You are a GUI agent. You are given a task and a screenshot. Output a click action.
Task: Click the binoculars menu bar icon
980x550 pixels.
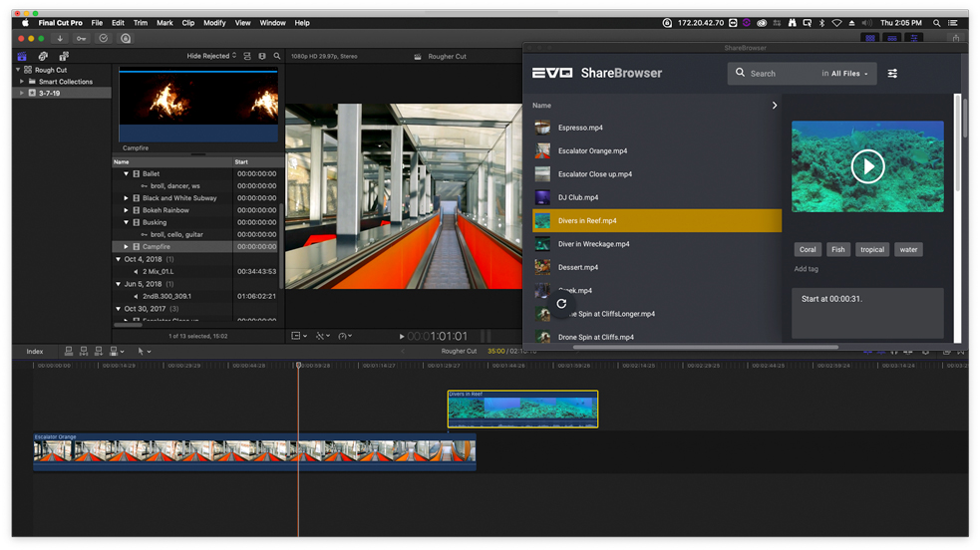tap(792, 23)
